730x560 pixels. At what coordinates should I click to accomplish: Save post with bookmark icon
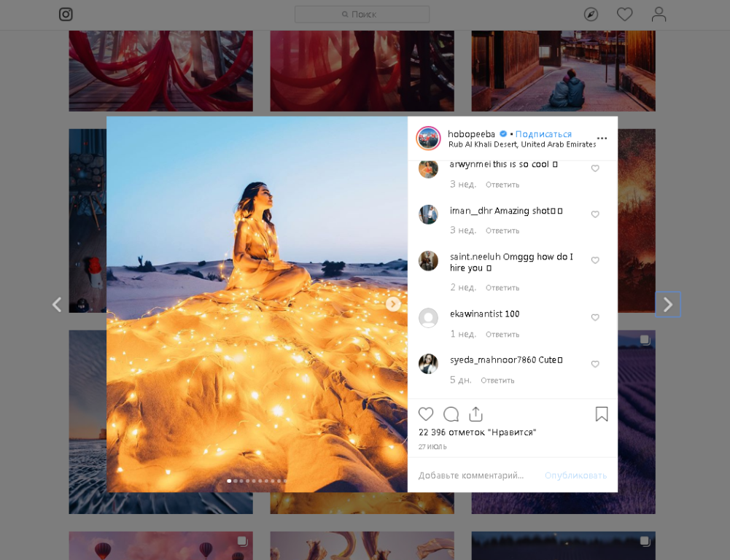tap(602, 414)
